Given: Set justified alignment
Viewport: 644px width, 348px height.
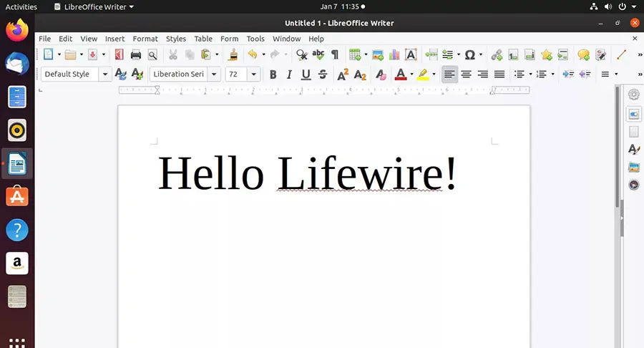Looking at the screenshot, I should click(499, 74).
